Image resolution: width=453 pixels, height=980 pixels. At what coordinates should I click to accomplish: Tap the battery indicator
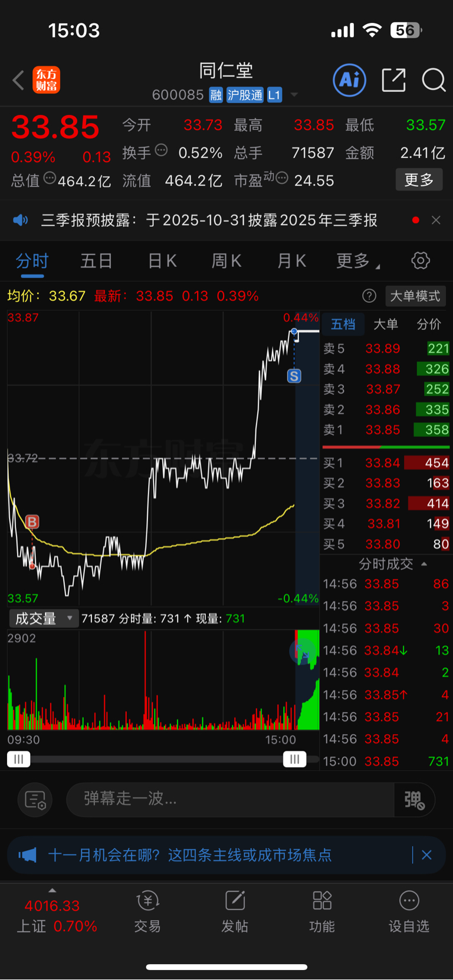(x=406, y=30)
